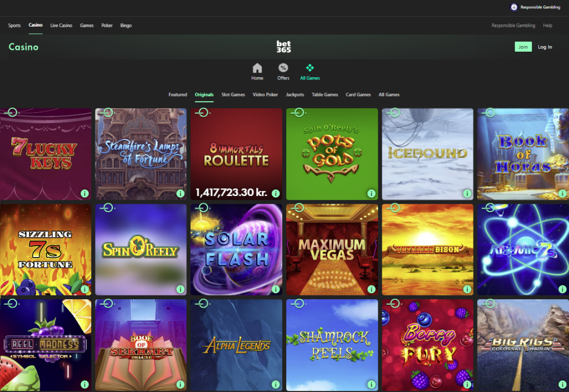Toggle game info on the Maximum Vegas tile

(371, 289)
